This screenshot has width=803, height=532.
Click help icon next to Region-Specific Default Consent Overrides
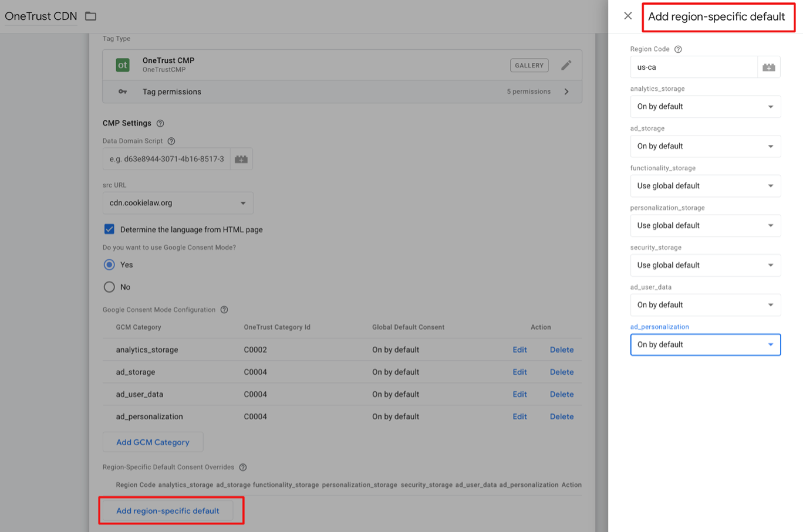click(x=243, y=467)
